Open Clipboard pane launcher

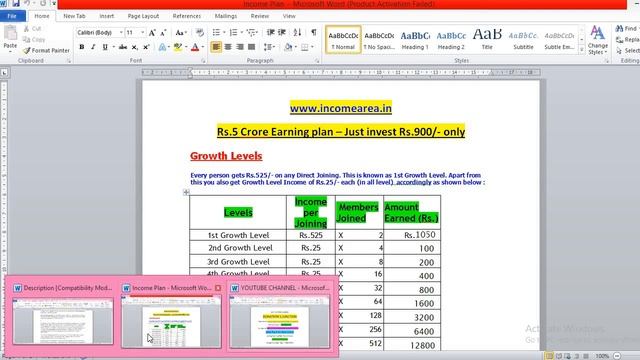69,61
